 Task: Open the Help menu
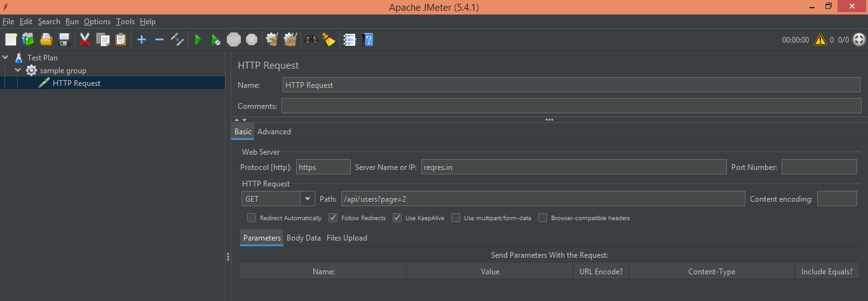coord(147,22)
